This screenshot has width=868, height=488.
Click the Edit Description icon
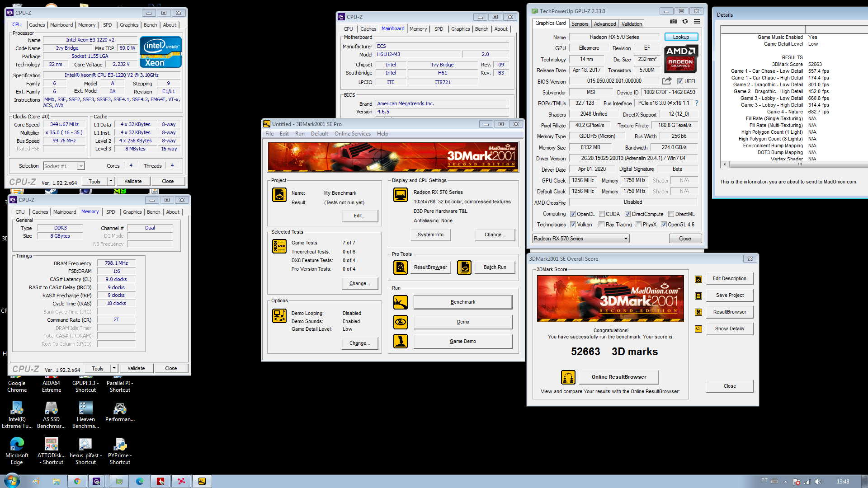[698, 279]
